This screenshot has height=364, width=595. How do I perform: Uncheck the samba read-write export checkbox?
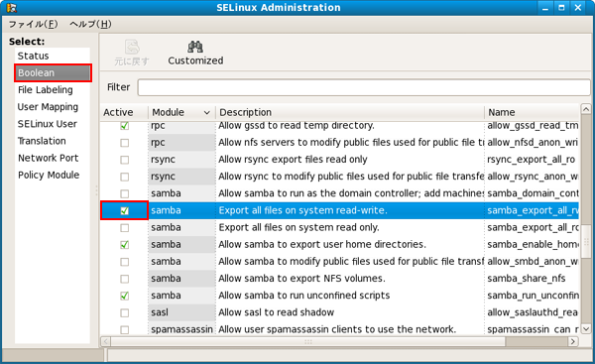125,210
